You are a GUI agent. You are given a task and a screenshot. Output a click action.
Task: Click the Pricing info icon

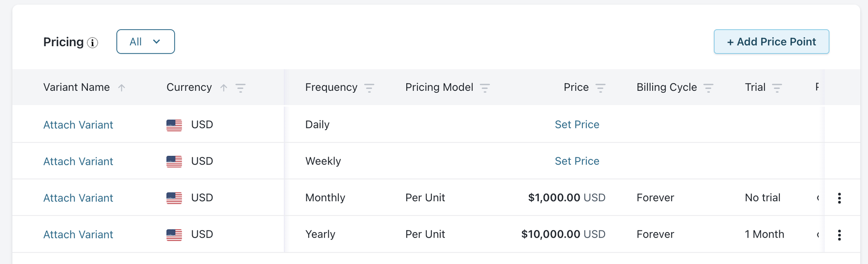92,43
